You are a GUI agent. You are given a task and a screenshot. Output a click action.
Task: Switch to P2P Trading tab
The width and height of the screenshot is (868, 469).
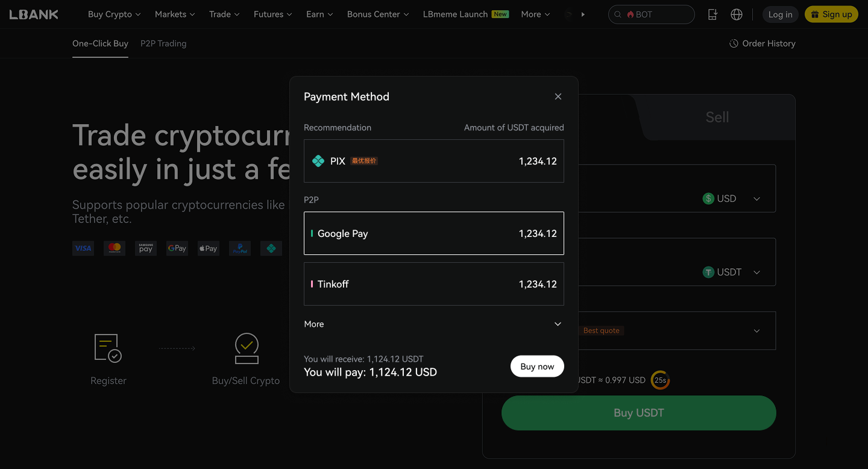coord(163,43)
